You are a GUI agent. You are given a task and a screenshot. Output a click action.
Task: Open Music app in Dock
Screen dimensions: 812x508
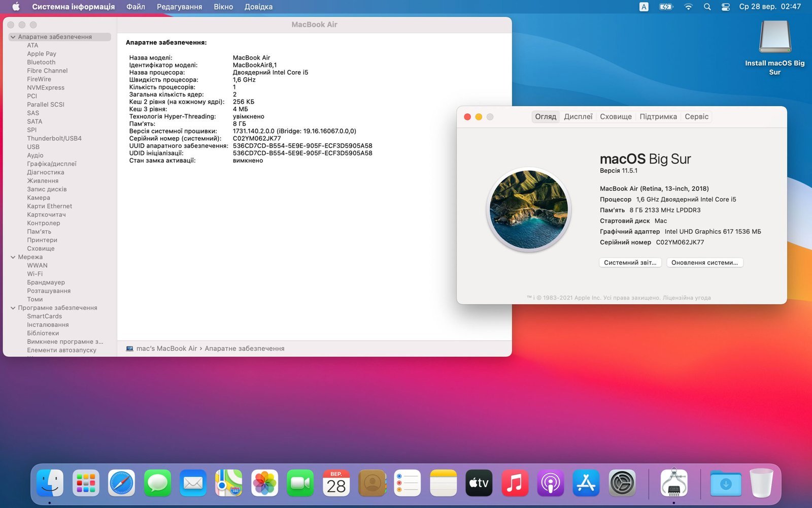[515, 483]
